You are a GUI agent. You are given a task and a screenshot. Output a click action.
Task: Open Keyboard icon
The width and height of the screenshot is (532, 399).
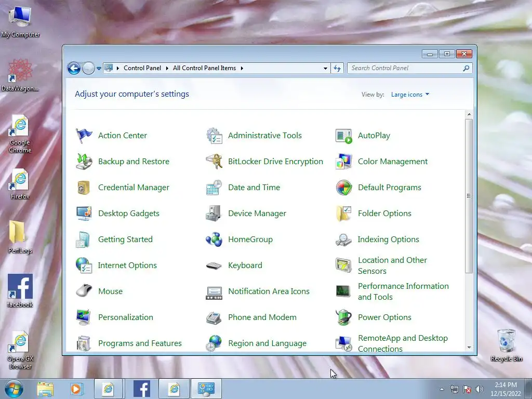click(214, 265)
